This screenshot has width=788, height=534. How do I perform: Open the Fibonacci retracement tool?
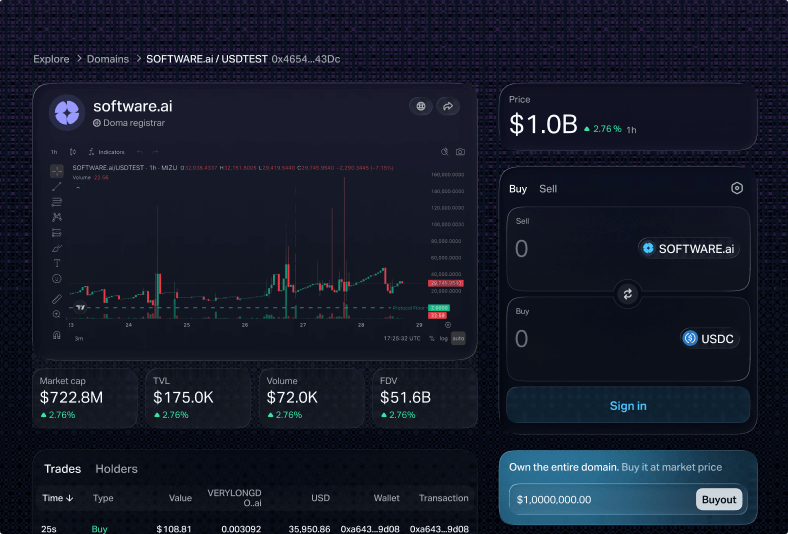57,202
